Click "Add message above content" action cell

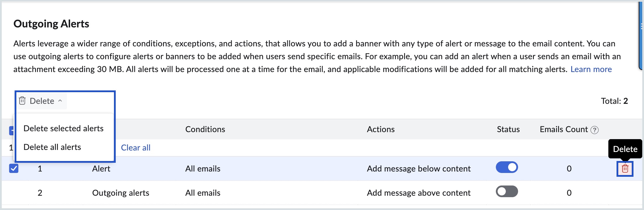tap(419, 193)
